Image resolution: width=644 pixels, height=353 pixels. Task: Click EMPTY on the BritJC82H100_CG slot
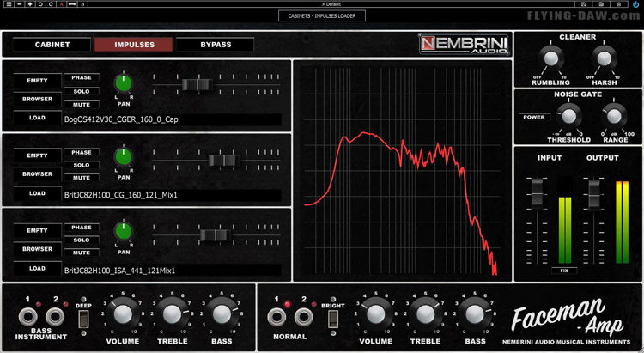coord(38,155)
